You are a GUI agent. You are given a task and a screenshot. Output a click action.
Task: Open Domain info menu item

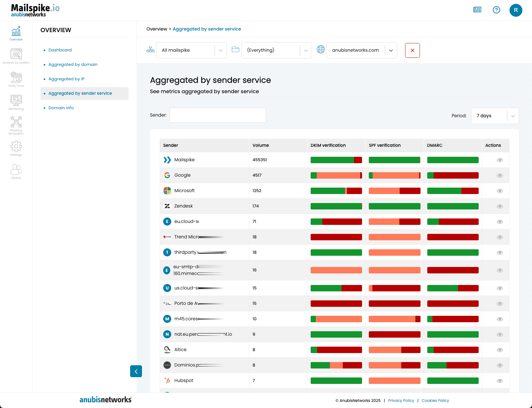click(61, 108)
